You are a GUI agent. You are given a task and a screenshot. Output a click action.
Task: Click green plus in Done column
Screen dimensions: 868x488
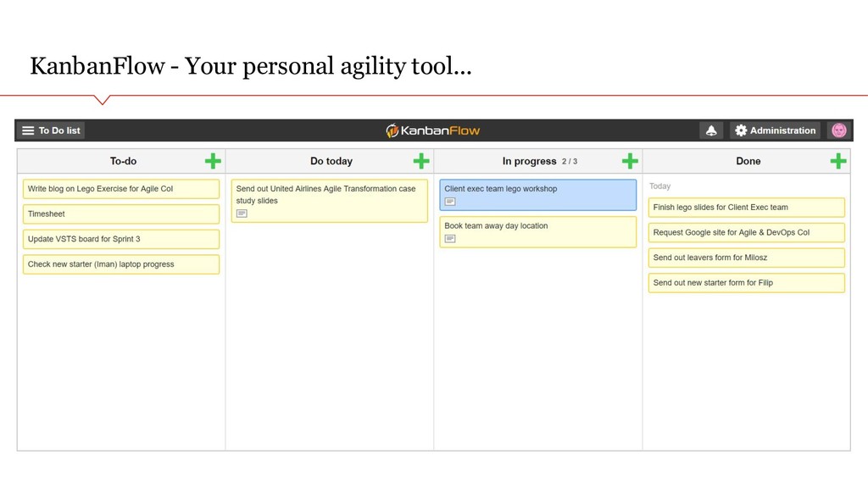point(838,161)
